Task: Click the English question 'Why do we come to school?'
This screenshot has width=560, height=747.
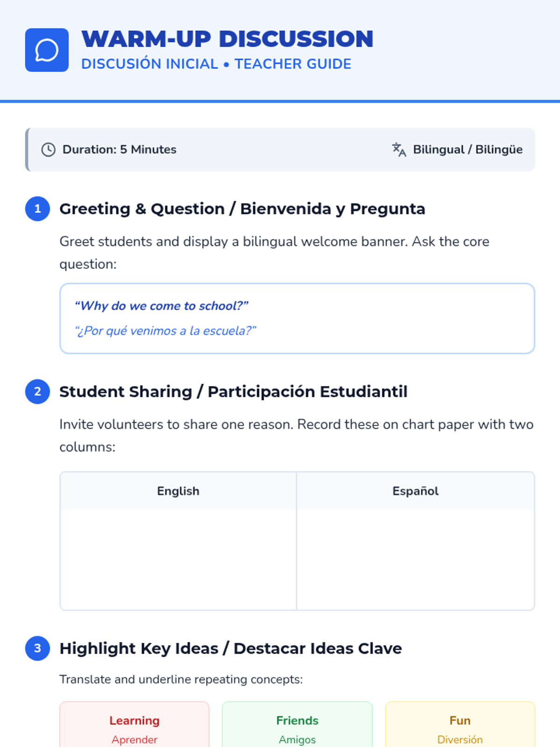Action: (x=161, y=306)
